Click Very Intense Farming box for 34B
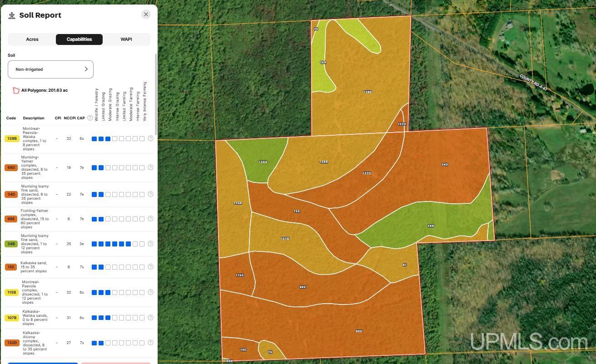 point(142,244)
